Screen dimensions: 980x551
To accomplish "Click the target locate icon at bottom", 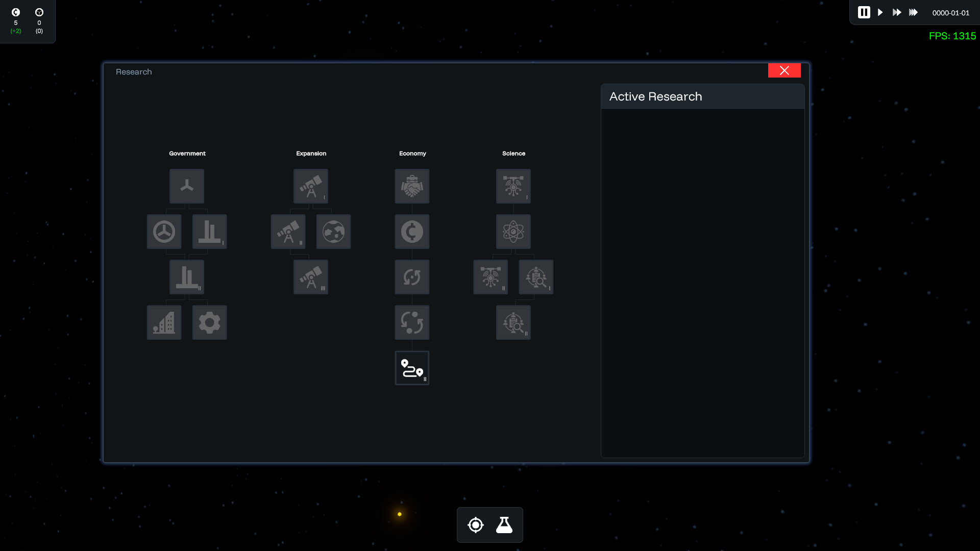I will pos(475,525).
